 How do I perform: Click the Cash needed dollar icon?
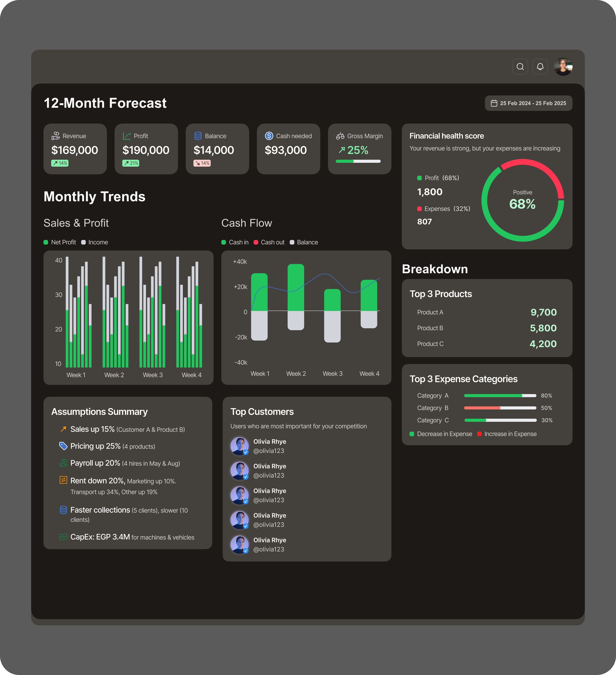pyautogui.click(x=268, y=136)
